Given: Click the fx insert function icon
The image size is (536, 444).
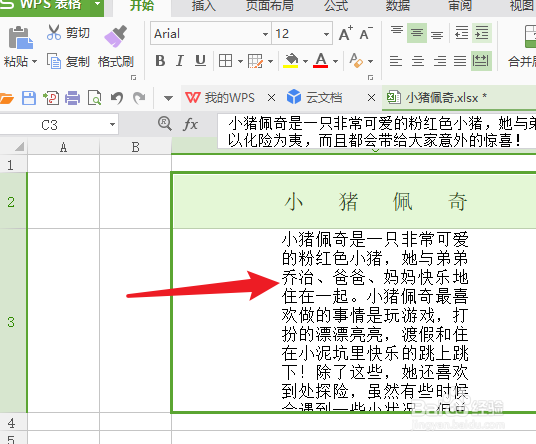Looking at the screenshot, I should [x=190, y=124].
